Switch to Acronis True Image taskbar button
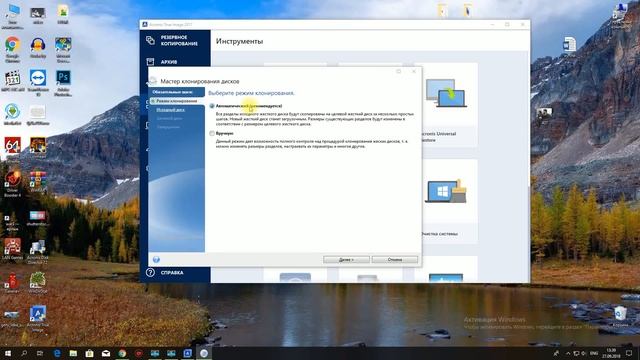Viewport: 640px width, 360px height. coord(187,353)
